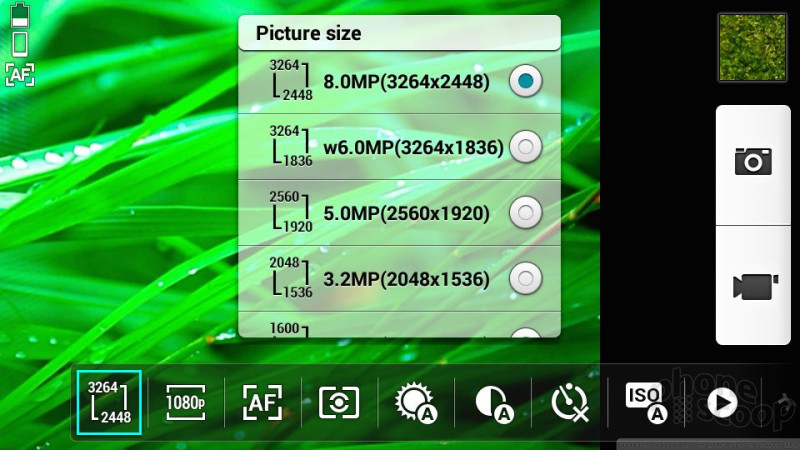This screenshot has height=450, width=800.
Task: Tap the storage indicator below battery
Action: 20,44
